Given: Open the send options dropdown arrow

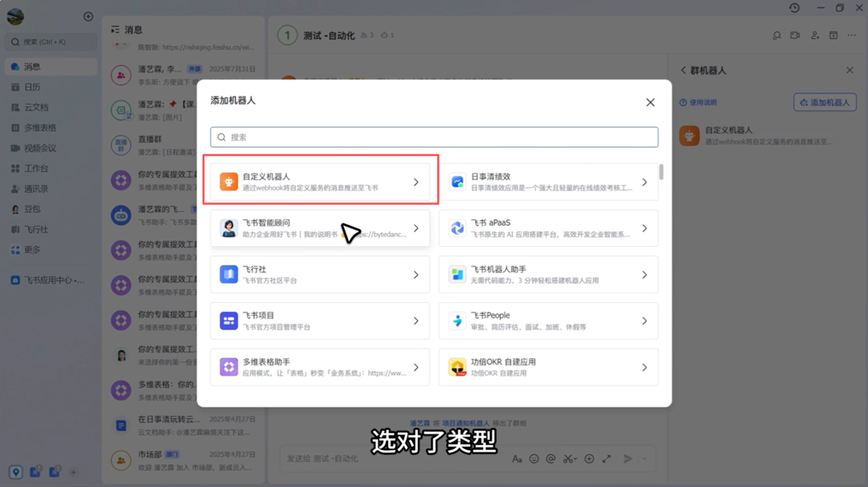Looking at the screenshot, I should [x=645, y=459].
